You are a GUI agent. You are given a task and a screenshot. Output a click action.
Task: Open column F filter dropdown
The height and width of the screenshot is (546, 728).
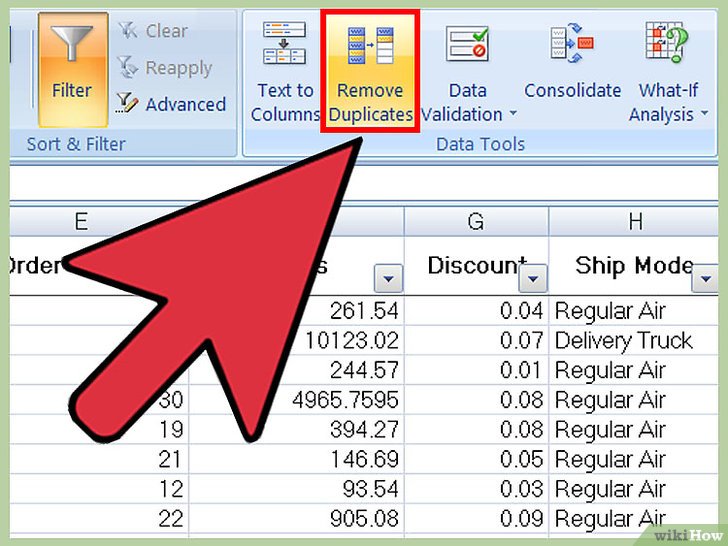tap(388, 279)
